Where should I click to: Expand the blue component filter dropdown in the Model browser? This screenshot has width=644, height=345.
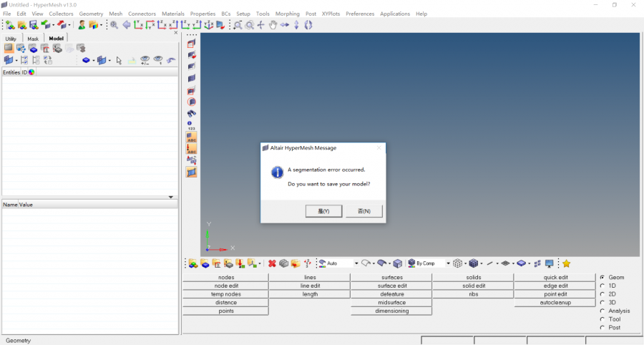click(x=94, y=60)
